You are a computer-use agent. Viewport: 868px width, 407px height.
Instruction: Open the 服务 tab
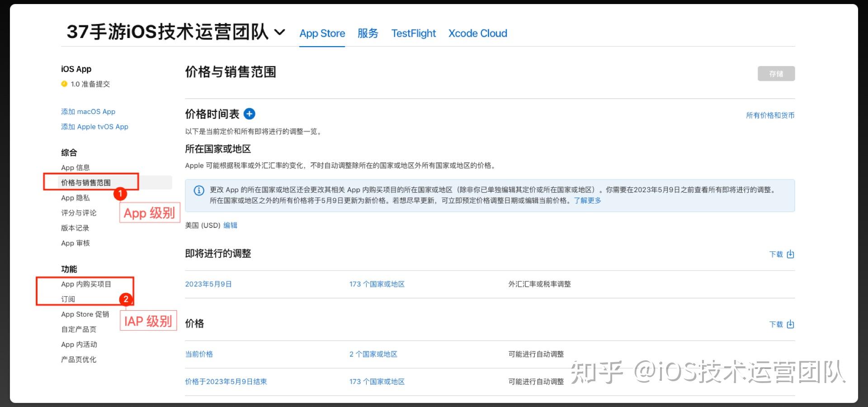tap(368, 33)
